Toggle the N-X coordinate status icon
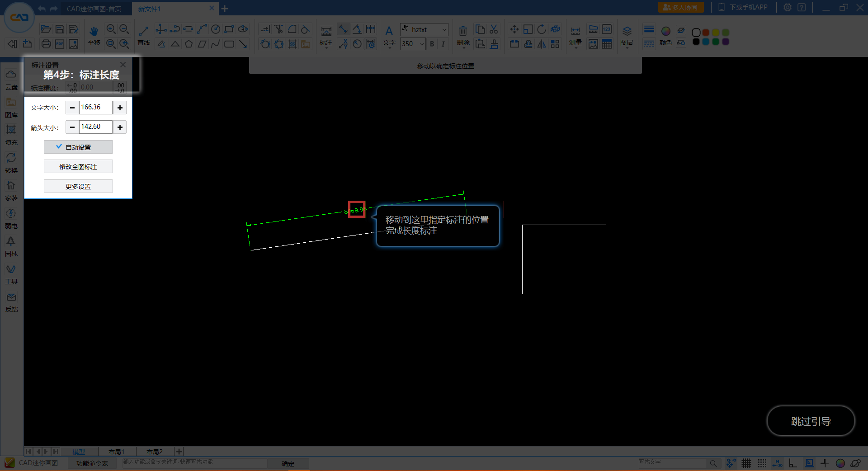Image resolution: width=868 pixels, height=471 pixels. (777, 463)
